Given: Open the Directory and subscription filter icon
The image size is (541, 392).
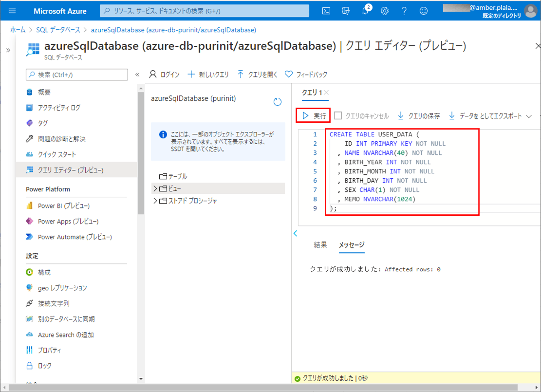Looking at the screenshot, I should [345, 11].
